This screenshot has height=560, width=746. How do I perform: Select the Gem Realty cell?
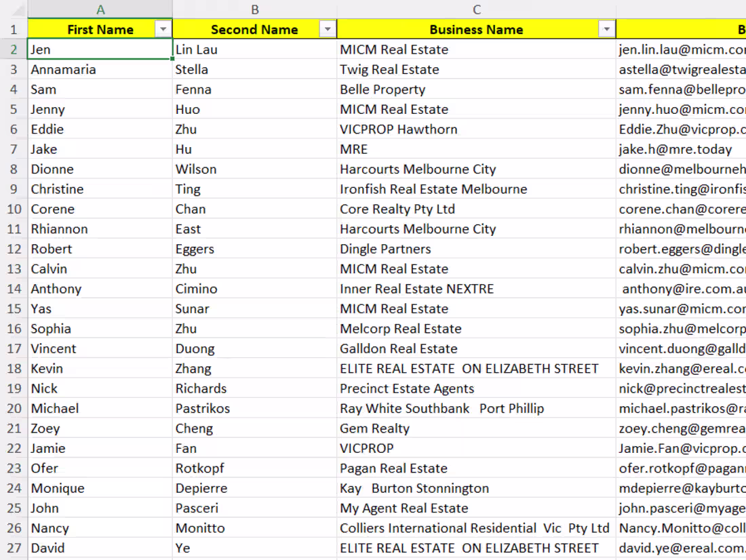click(x=476, y=428)
